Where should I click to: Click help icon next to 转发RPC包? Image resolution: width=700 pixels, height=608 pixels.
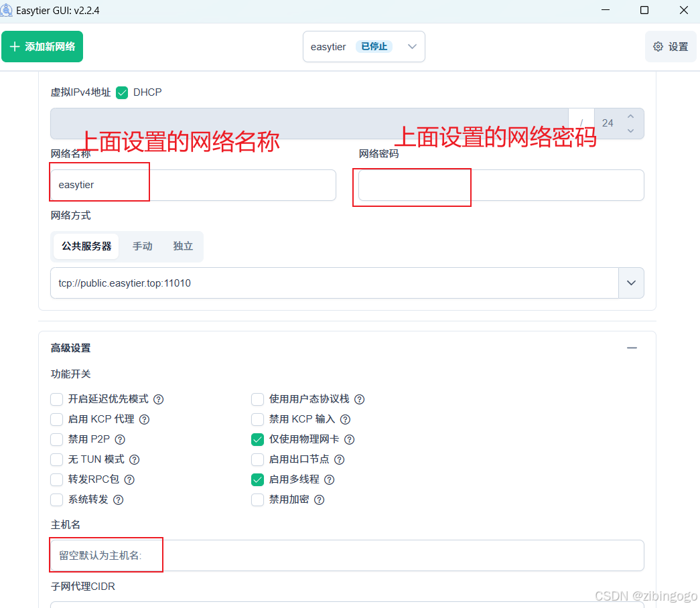[129, 479]
